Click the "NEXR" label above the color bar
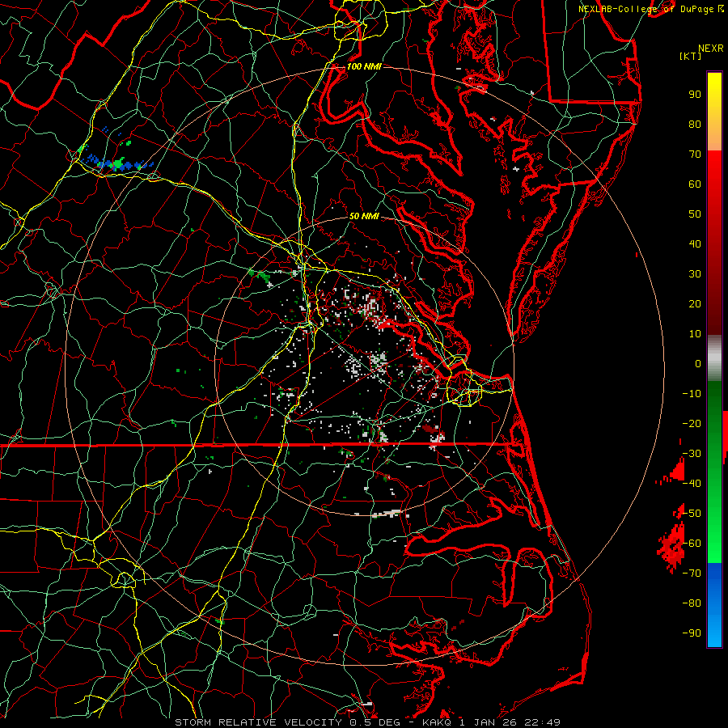Image resolution: width=728 pixels, height=728 pixels. pos(711,49)
